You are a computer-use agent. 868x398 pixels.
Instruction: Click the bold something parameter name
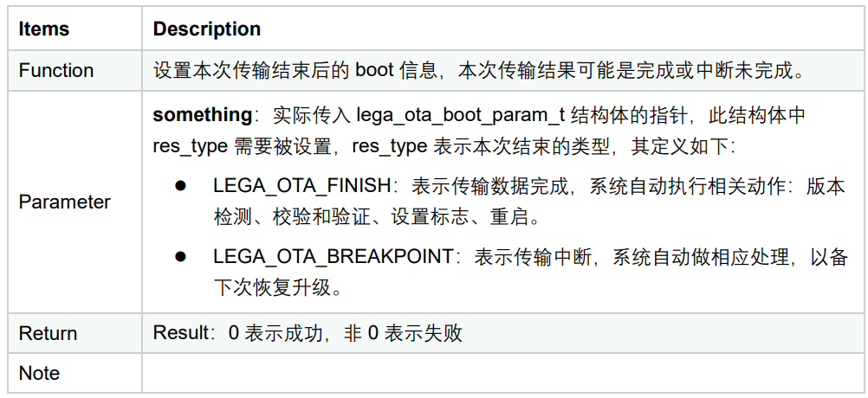click(203, 116)
